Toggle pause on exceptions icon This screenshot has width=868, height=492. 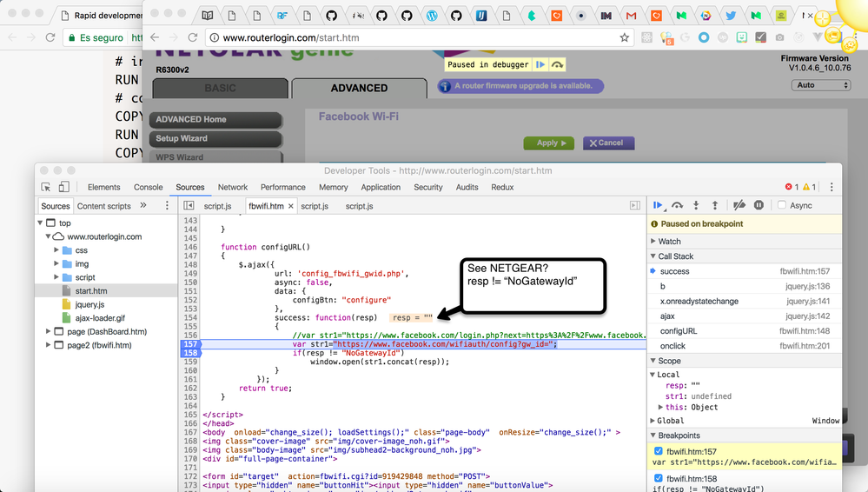pos(759,205)
